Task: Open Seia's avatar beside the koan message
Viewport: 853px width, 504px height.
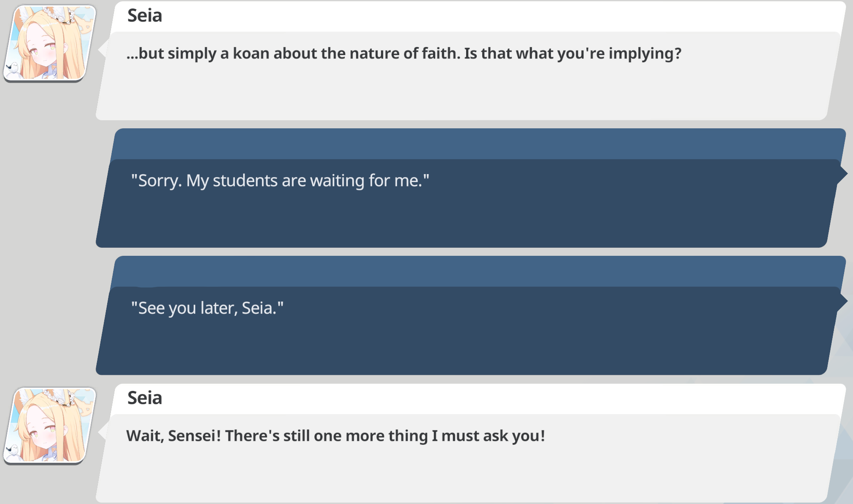Action: (x=50, y=43)
